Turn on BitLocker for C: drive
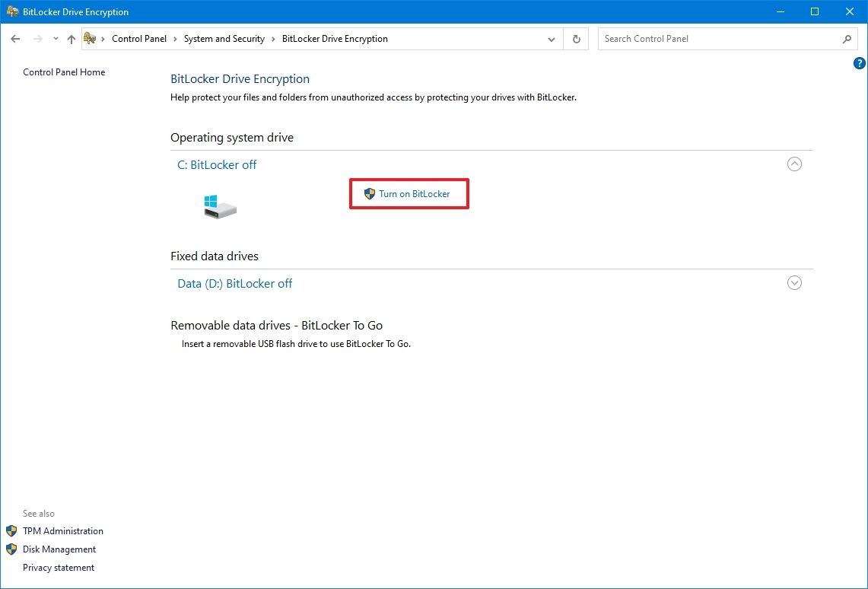This screenshot has height=589, width=868. [414, 194]
